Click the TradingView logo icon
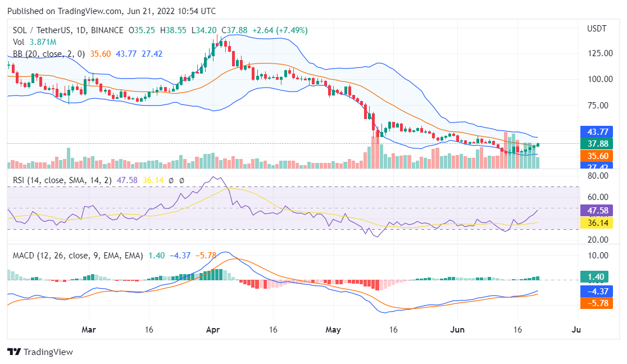The image size is (627, 364). tap(14, 352)
